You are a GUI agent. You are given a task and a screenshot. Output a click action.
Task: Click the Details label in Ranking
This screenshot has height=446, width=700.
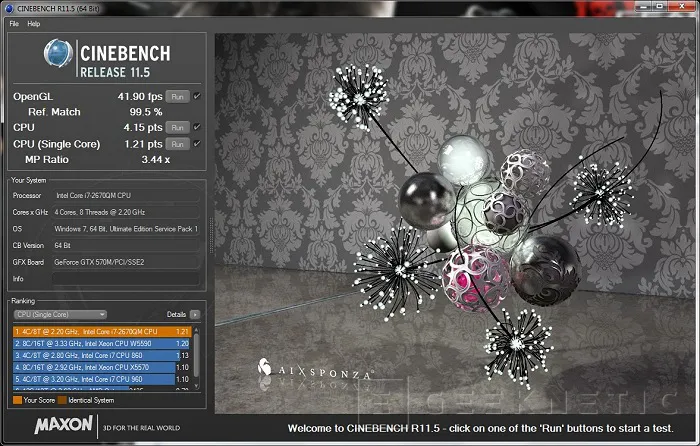pyautogui.click(x=176, y=314)
